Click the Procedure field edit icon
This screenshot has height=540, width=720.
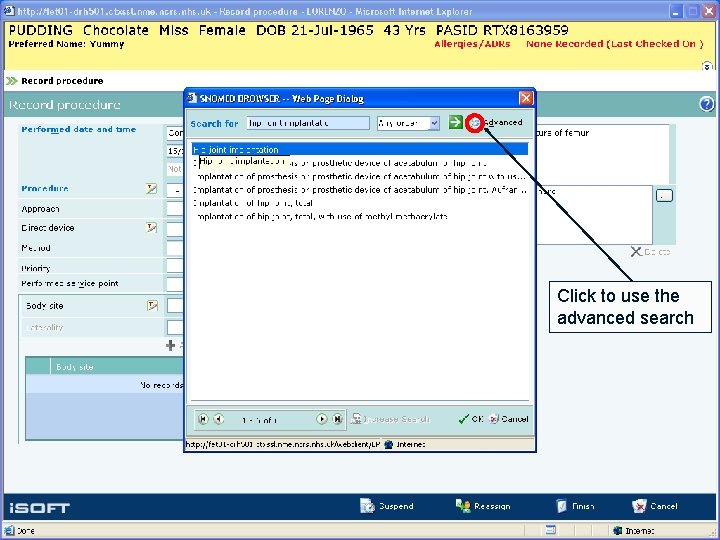point(152,188)
